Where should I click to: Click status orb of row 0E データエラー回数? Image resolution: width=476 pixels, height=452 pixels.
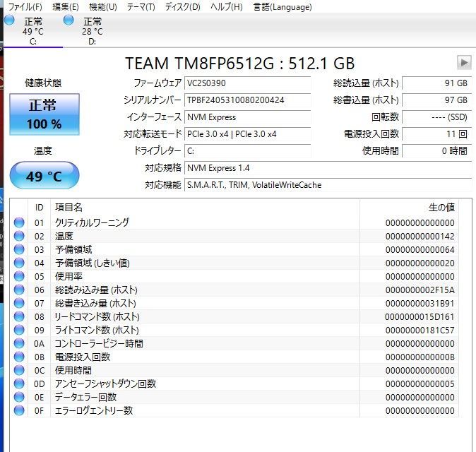[x=19, y=397]
